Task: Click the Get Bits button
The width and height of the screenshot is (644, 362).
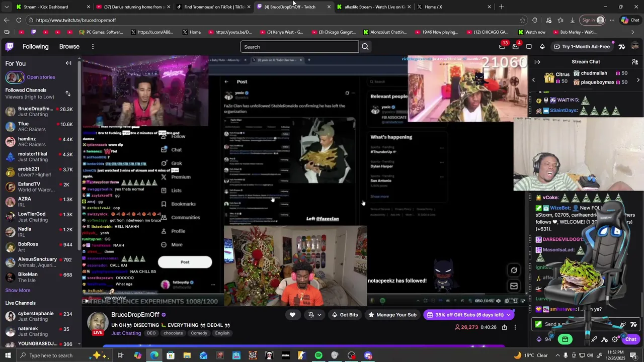Action: click(x=345, y=315)
